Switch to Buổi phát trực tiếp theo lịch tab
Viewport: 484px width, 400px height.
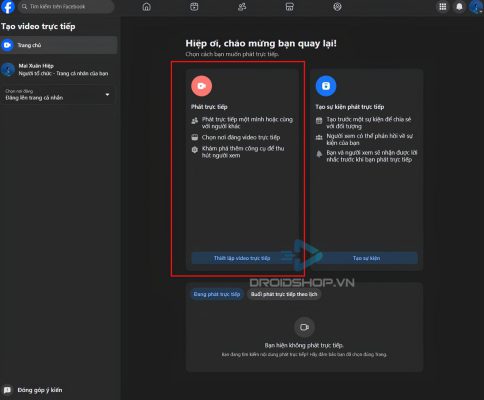coord(284,294)
